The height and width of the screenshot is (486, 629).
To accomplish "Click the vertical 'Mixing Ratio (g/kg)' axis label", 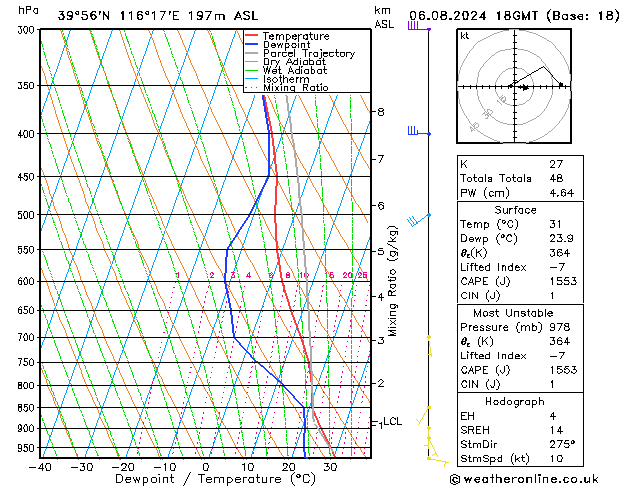I will tap(392, 281).
